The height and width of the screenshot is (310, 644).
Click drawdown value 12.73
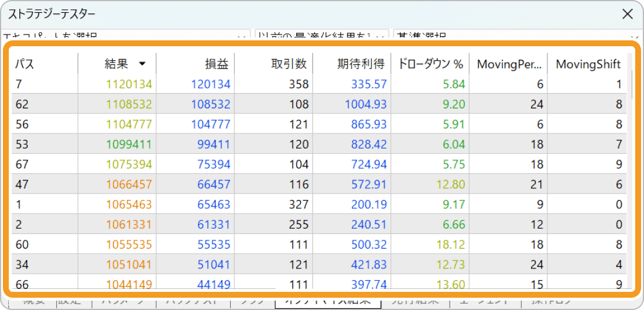tap(451, 264)
